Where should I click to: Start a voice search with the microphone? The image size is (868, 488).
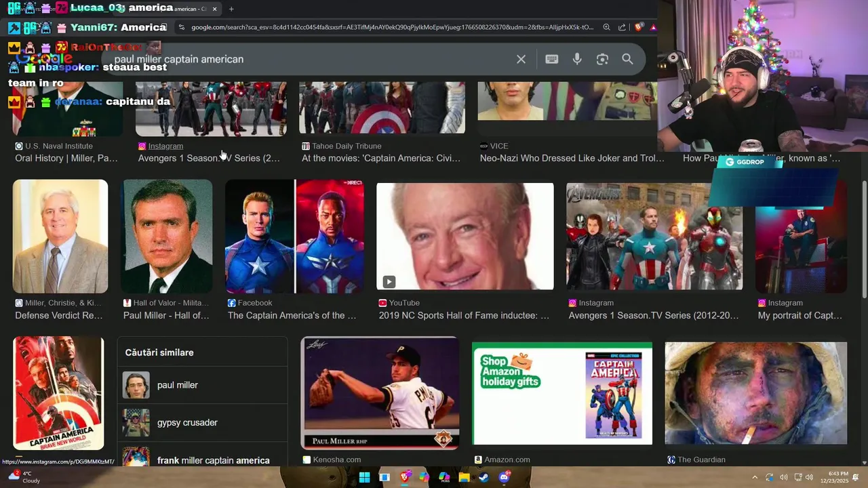[577, 60]
